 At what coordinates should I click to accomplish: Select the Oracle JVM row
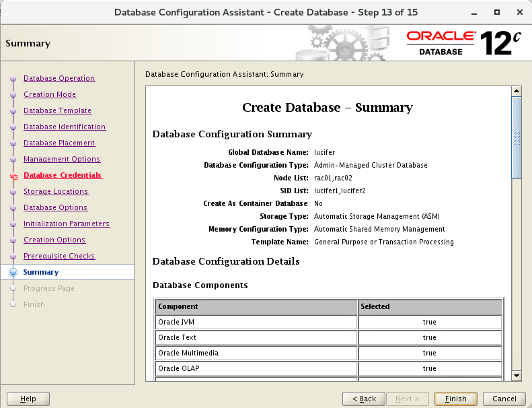pyautogui.click(x=328, y=322)
